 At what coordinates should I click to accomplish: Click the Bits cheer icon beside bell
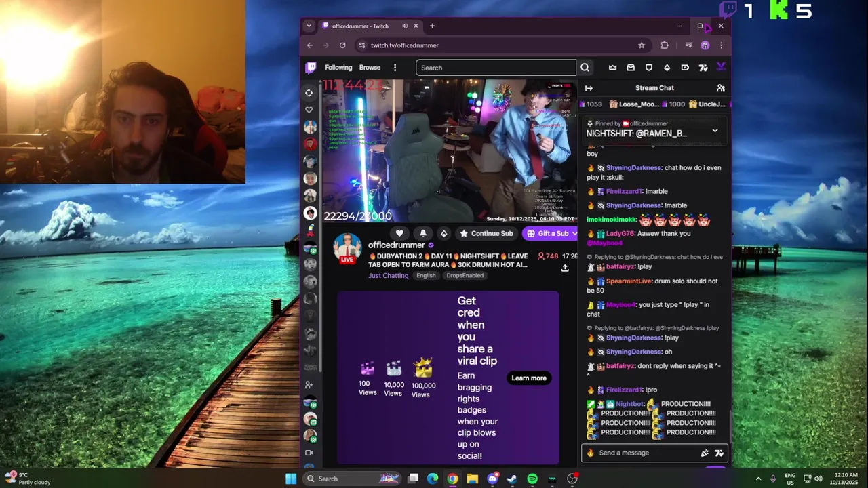[x=443, y=233]
